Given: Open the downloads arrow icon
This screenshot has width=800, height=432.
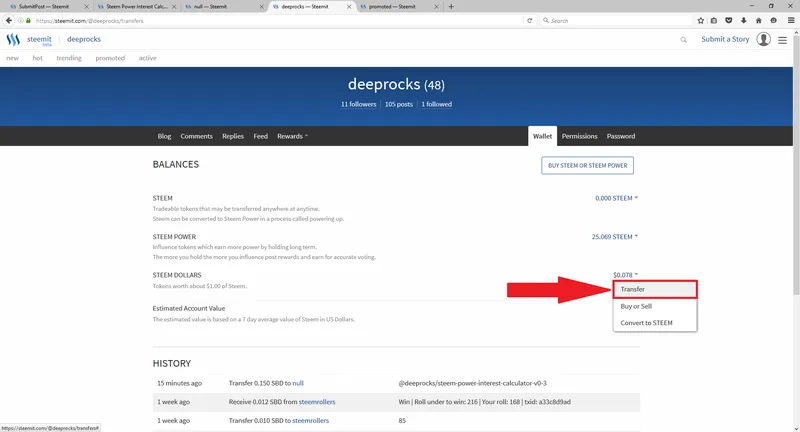Looking at the screenshot, I should 743,20.
